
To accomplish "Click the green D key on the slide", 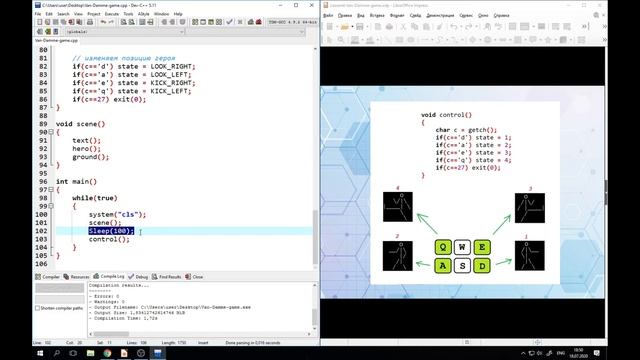I will [x=482, y=266].
